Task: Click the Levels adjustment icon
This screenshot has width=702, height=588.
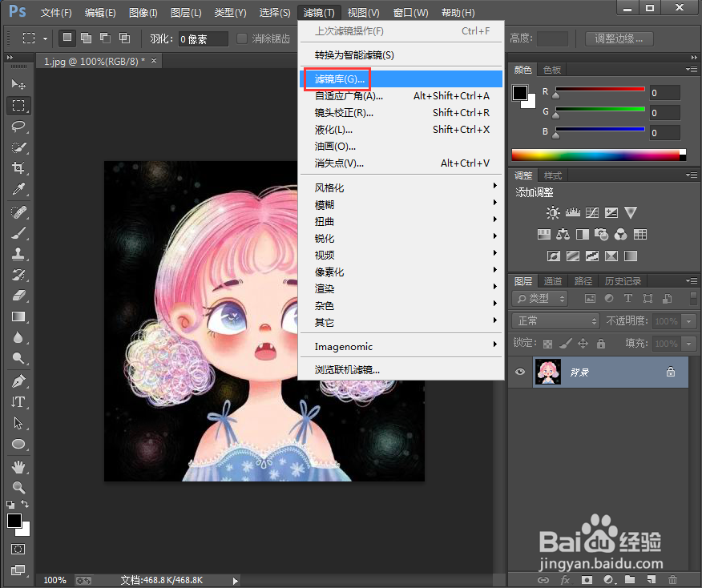Action: (573, 212)
